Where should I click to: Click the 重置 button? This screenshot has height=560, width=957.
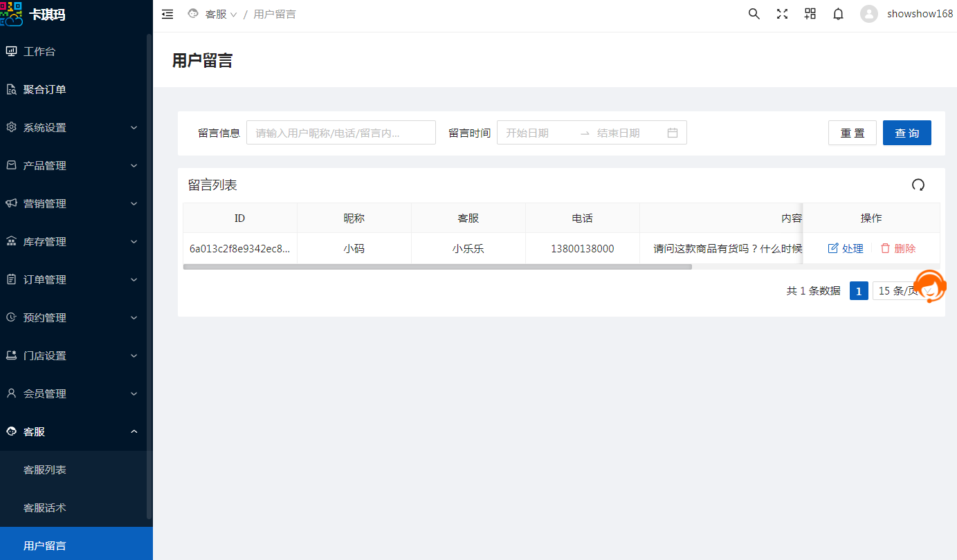852,133
